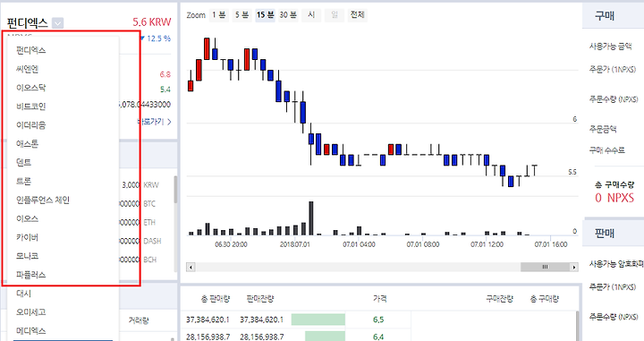
Task: Click the 28,156,938.7 총 판매량 cell
Action: [208, 337]
